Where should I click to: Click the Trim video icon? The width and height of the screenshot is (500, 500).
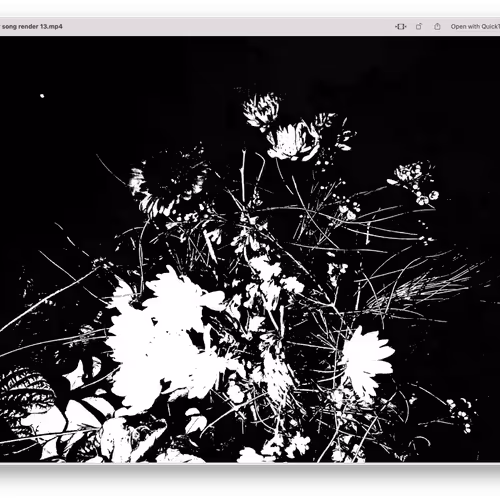[x=400, y=27]
